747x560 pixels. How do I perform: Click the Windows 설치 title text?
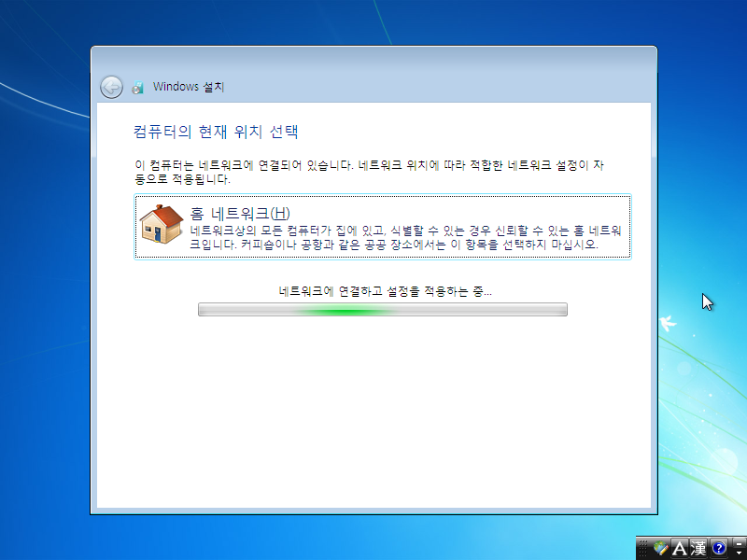(x=189, y=87)
